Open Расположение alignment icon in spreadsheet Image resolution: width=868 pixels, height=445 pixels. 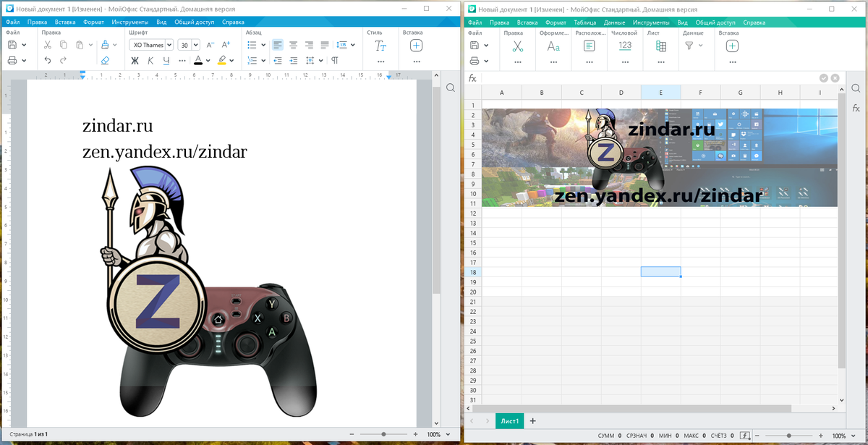[x=590, y=46]
